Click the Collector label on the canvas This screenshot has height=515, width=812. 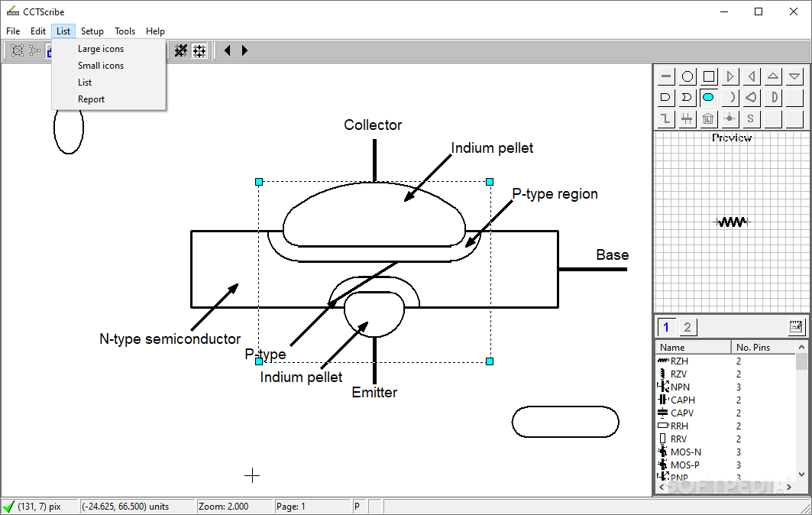pyautogui.click(x=373, y=125)
